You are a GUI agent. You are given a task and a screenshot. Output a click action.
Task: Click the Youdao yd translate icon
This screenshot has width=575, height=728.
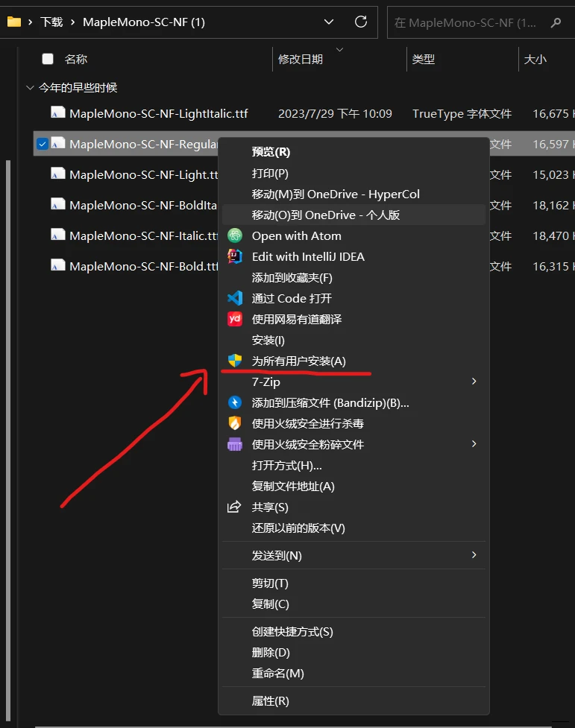coord(235,319)
